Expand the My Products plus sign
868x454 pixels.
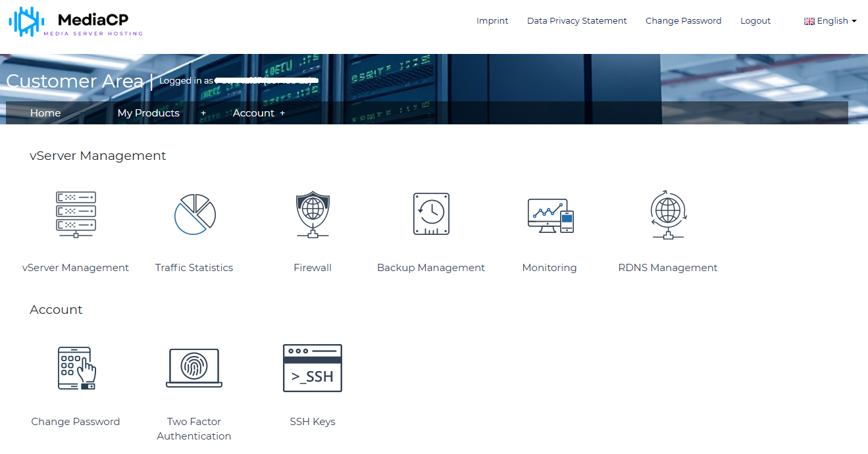click(203, 113)
